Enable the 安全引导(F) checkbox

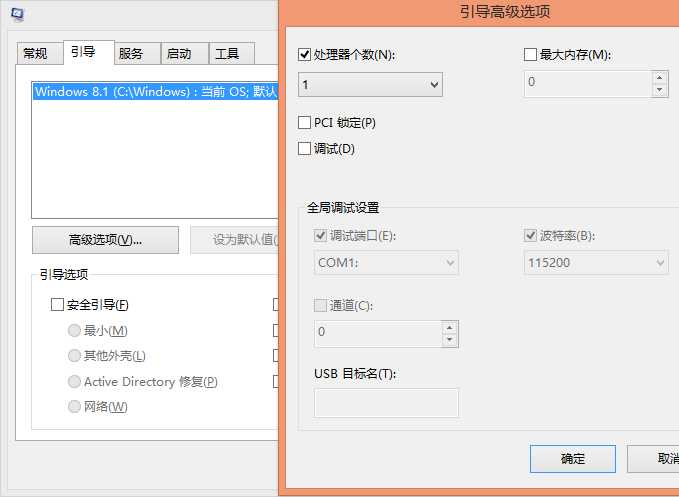[x=57, y=304]
